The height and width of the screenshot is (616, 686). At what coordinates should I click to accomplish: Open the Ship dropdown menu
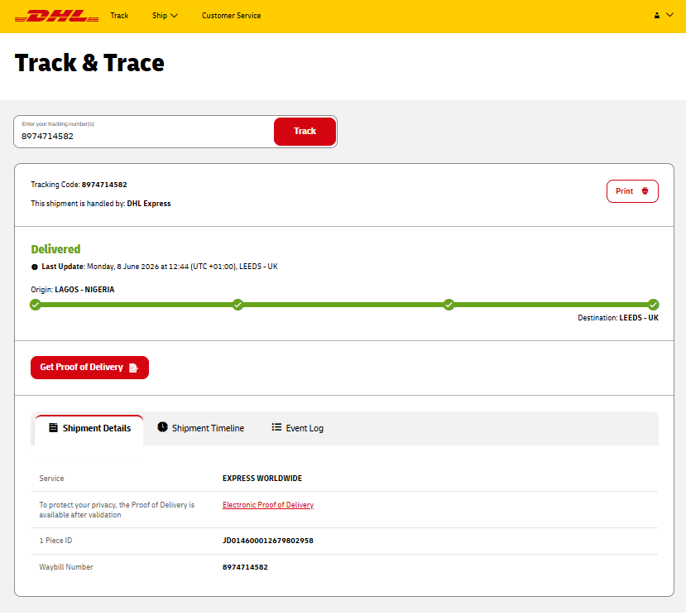coord(165,16)
